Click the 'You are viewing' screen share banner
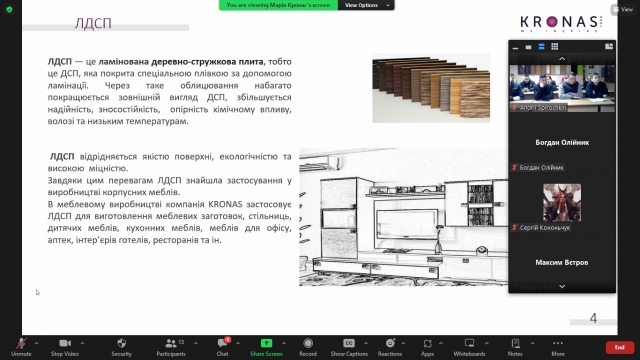 278,5
